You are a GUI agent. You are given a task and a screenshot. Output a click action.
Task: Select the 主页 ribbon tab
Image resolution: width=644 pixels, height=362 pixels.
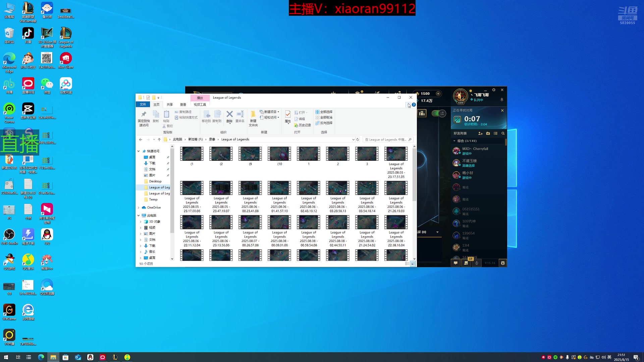156,105
